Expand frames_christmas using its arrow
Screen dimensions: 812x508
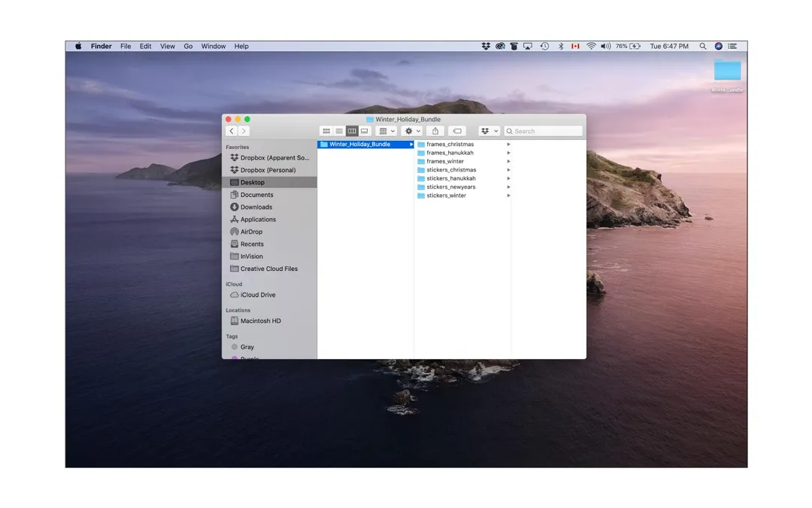508,144
